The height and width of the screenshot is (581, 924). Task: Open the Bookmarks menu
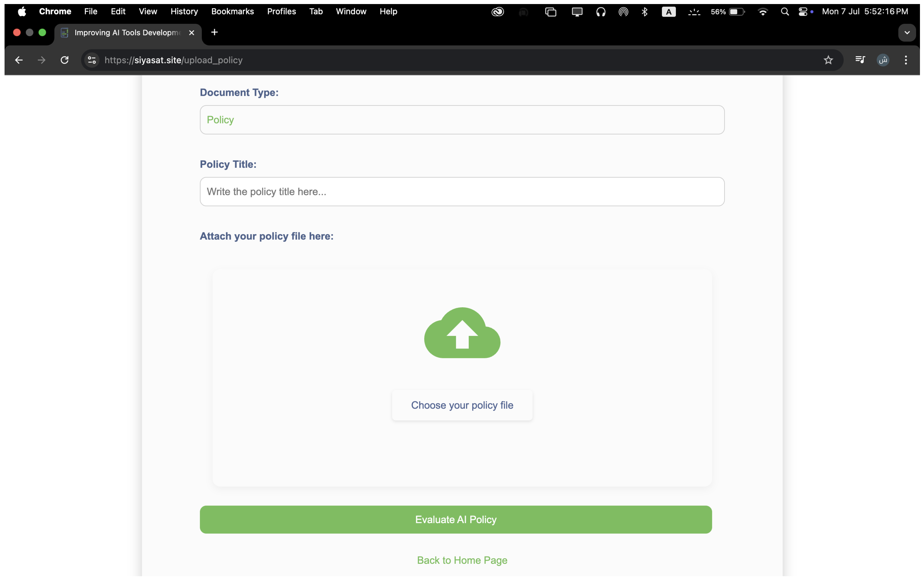pos(232,12)
